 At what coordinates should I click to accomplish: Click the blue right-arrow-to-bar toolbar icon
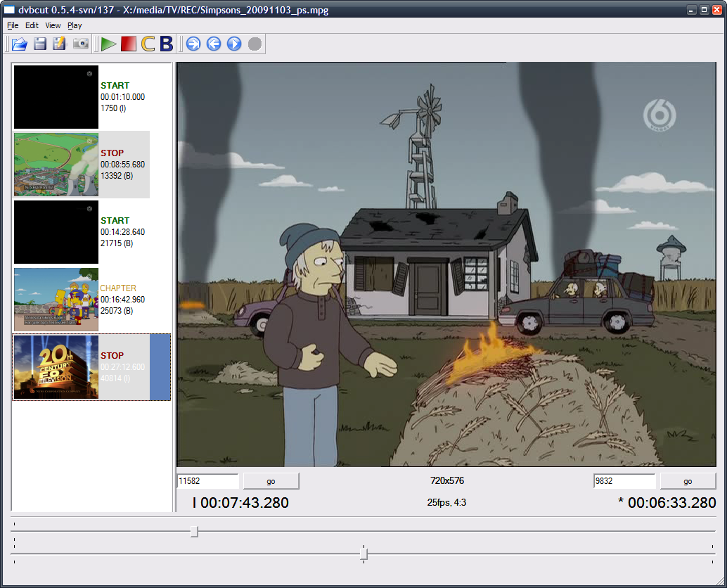click(193, 44)
